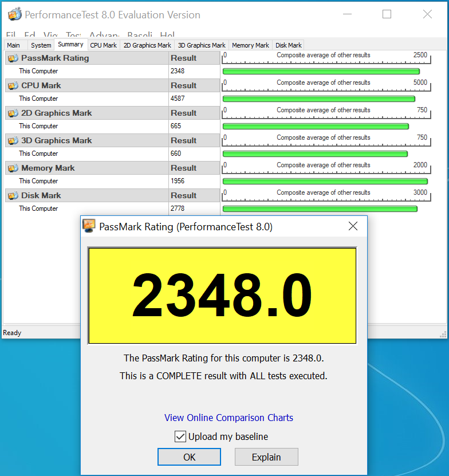Click the PassMark Rating row icon
Viewport: 449px width, 476px height.
click(13, 58)
